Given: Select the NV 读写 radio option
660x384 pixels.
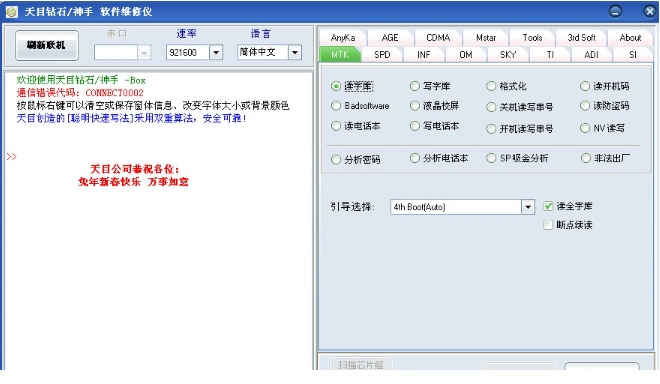Looking at the screenshot, I should (603, 128).
